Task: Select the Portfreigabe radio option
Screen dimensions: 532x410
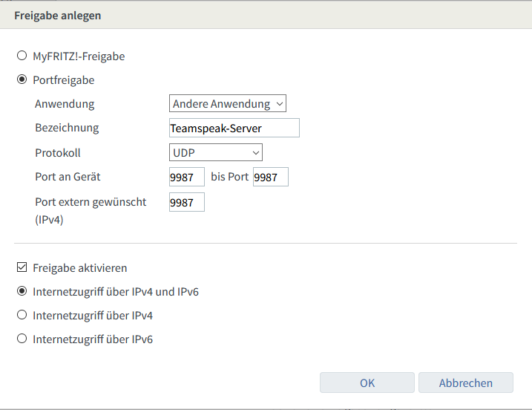Action: 22,79
